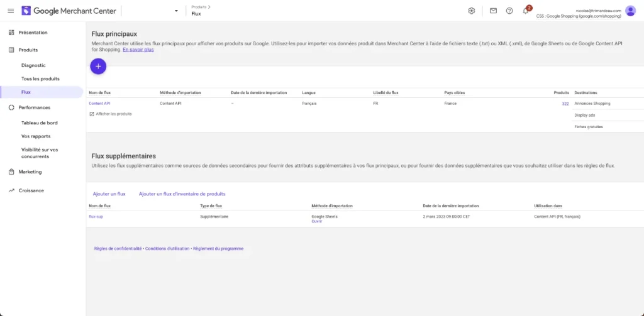Open Conditions d'utilisation footer link

pyautogui.click(x=167, y=249)
